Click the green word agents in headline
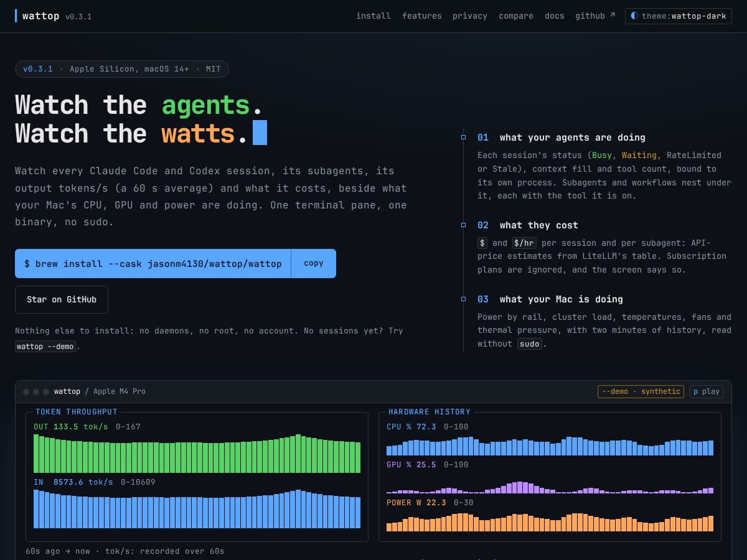747x560 pixels. [205, 105]
